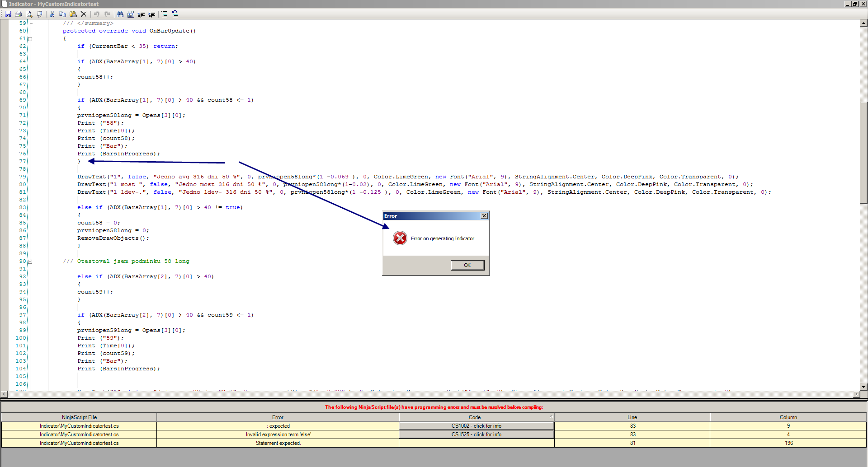Image resolution: width=868 pixels, height=467 pixels.
Task: Sort errors by Line column header
Action: tap(632, 417)
